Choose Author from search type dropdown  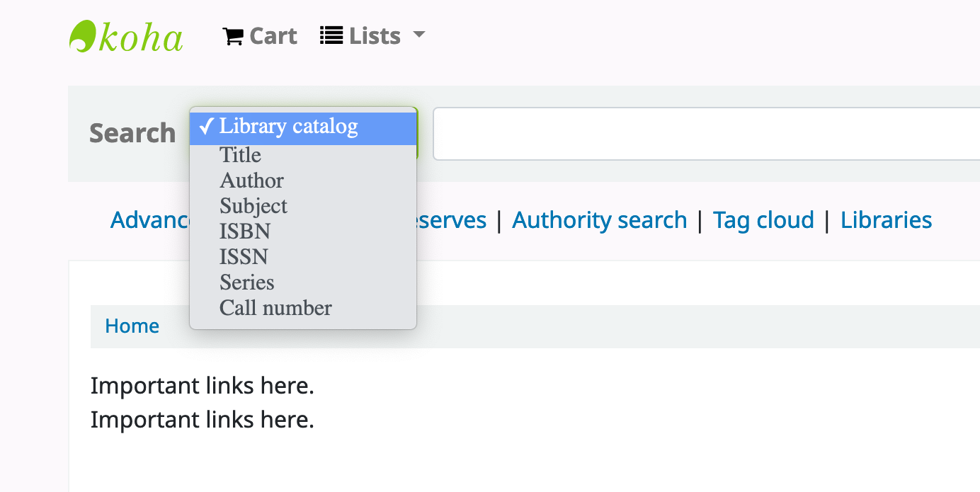pos(251,181)
